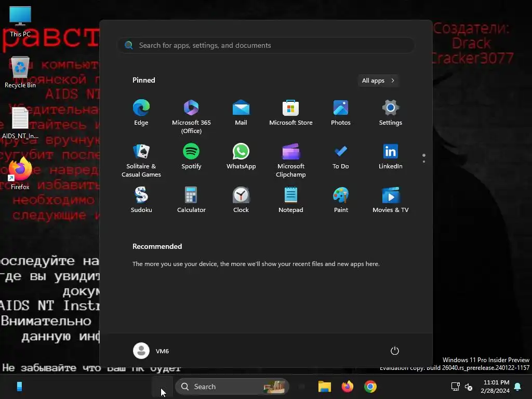This screenshot has height=399, width=532.
Task: Select the This PC desktop icon
Action: click(x=20, y=21)
